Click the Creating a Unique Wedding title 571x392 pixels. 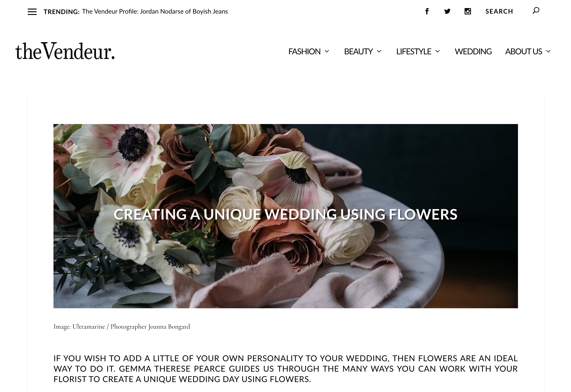coord(285,214)
